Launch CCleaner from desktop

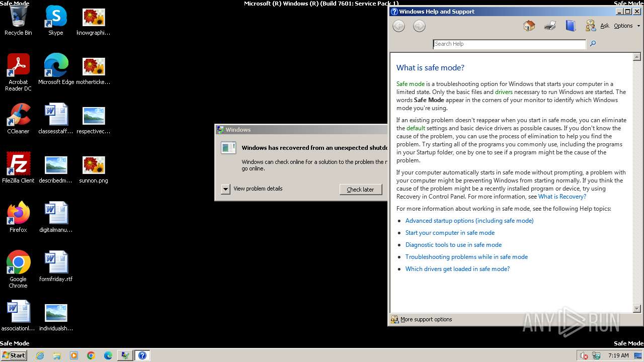coord(18,119)
